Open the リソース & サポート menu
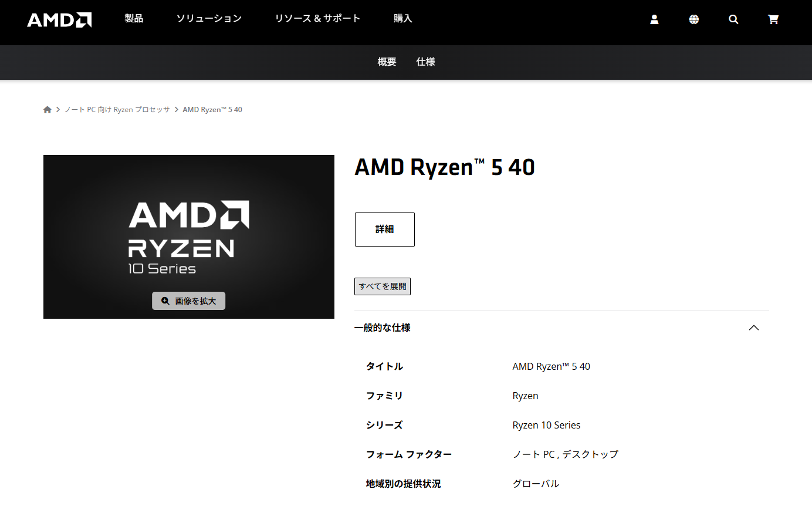The height and width of the screenshot is (506, 812). click(x=317, y=19)
